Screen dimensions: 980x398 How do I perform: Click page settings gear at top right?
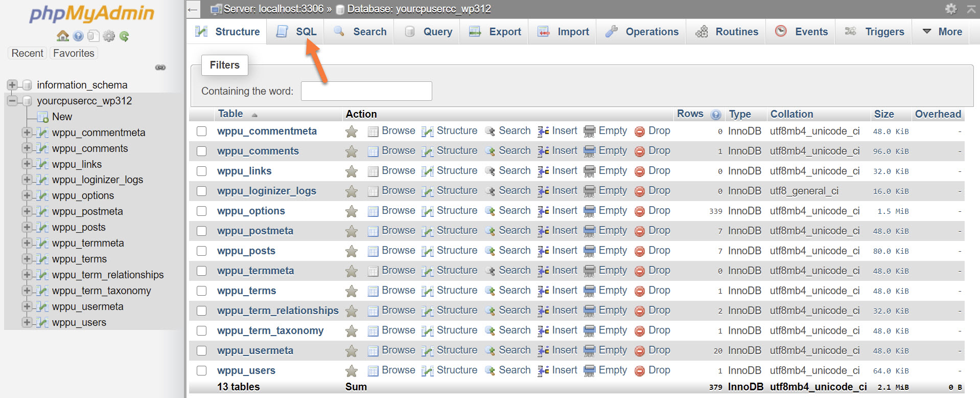950,9
